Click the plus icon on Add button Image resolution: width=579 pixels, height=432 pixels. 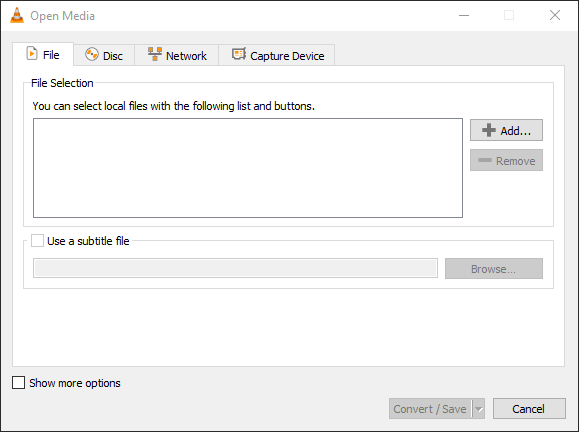489,130
